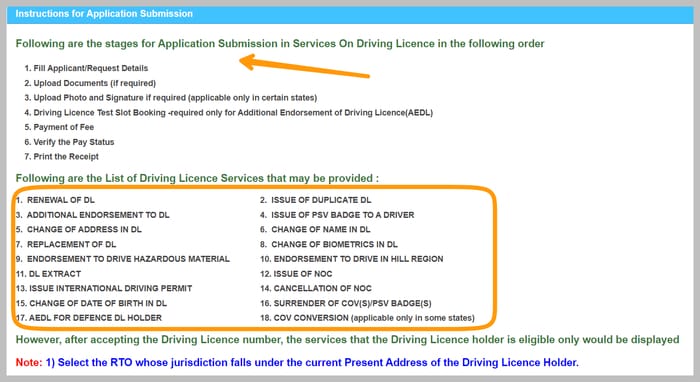This screenshot has width=700, height=382.
Task: Select '17. AEDL FOR DEFENCE DL HOLDER'
Action: tap(88, 318)
